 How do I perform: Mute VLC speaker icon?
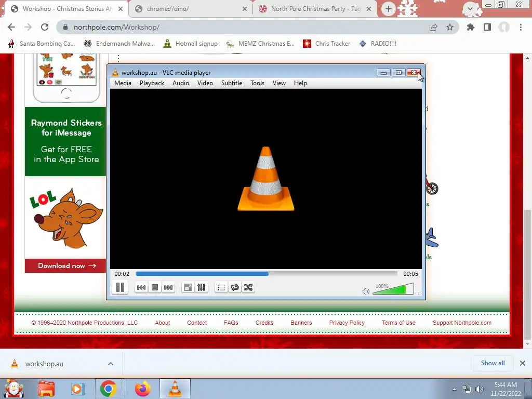point(366,291)
